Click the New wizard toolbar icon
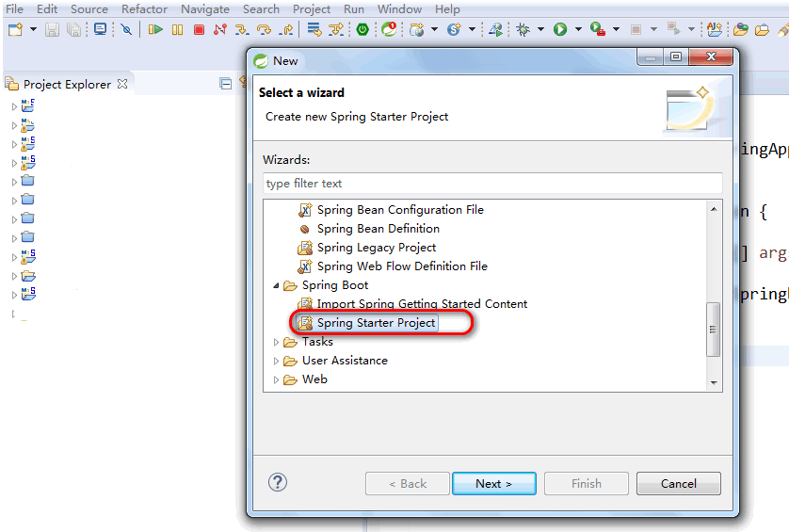 (x=16, y=30)
